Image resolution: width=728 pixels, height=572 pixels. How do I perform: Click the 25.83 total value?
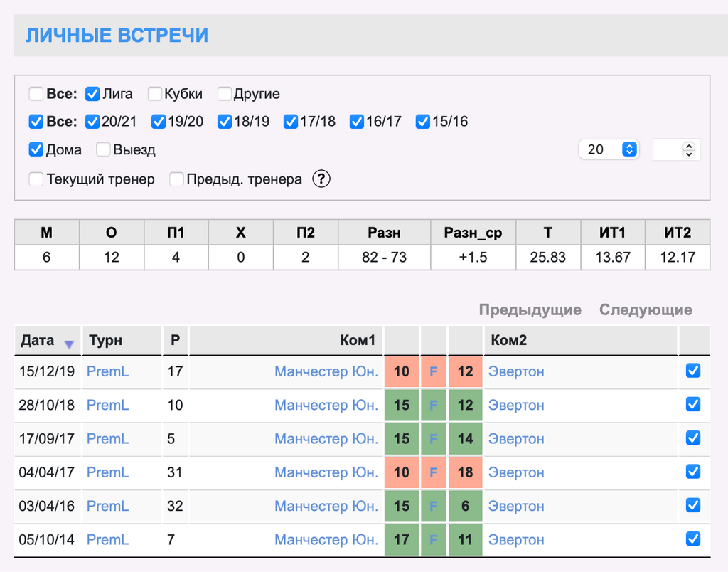548,258
